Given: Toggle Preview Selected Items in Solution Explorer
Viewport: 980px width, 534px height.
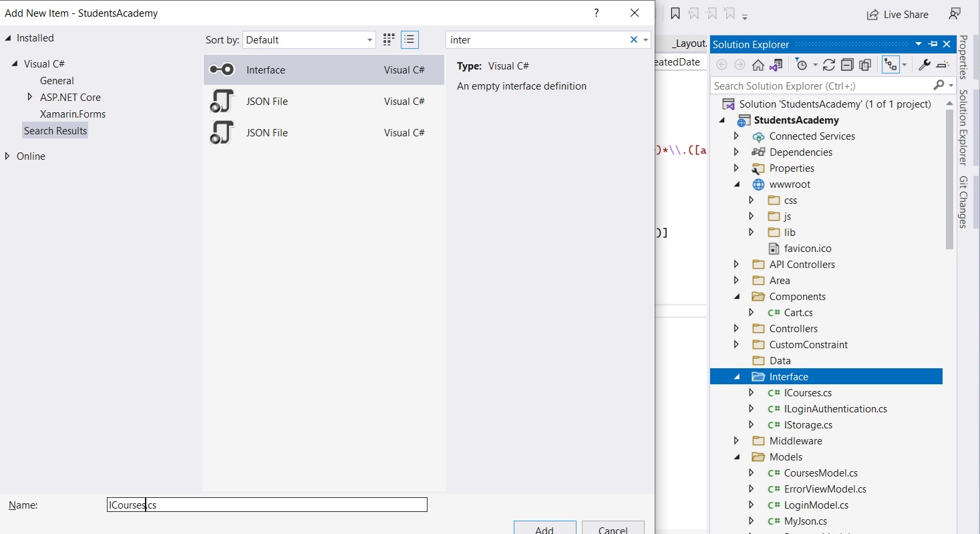Looking at the screenshot, I should 943,65.
